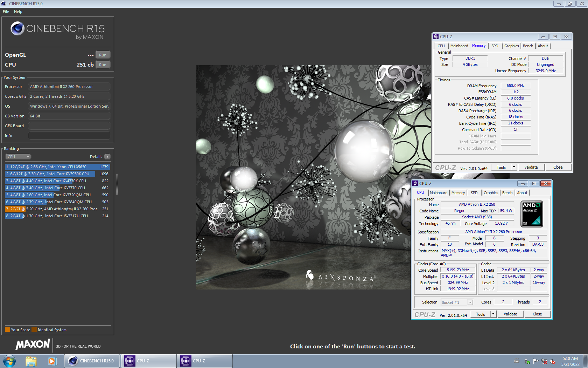Activate the first CPU-Z taskbar button
This screenshot has height=368, width=588.
click(x=149, y=361)
